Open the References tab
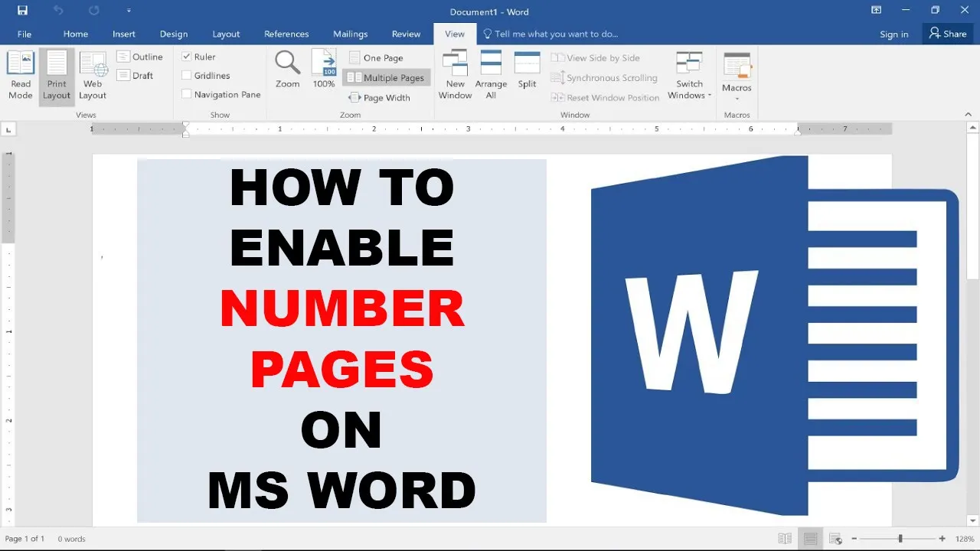Image resolution: width=980 pixels, height=551 pixels. pos(286,34)
